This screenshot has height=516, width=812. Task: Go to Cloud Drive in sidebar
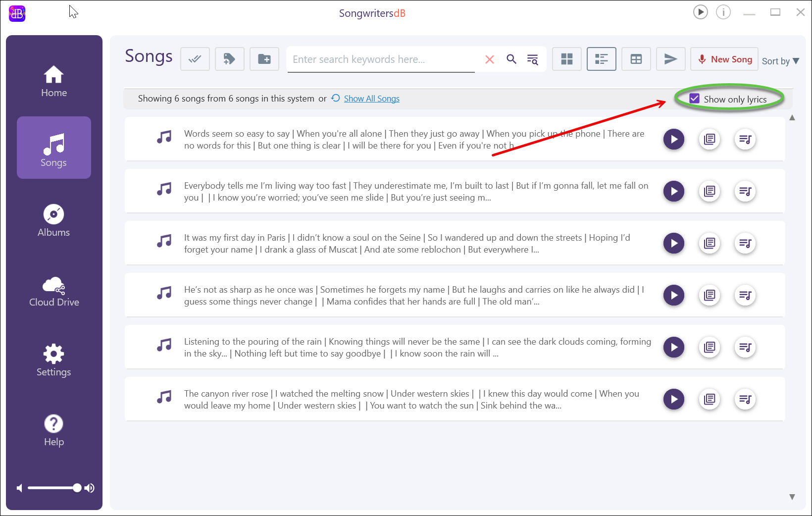[54, 291]
